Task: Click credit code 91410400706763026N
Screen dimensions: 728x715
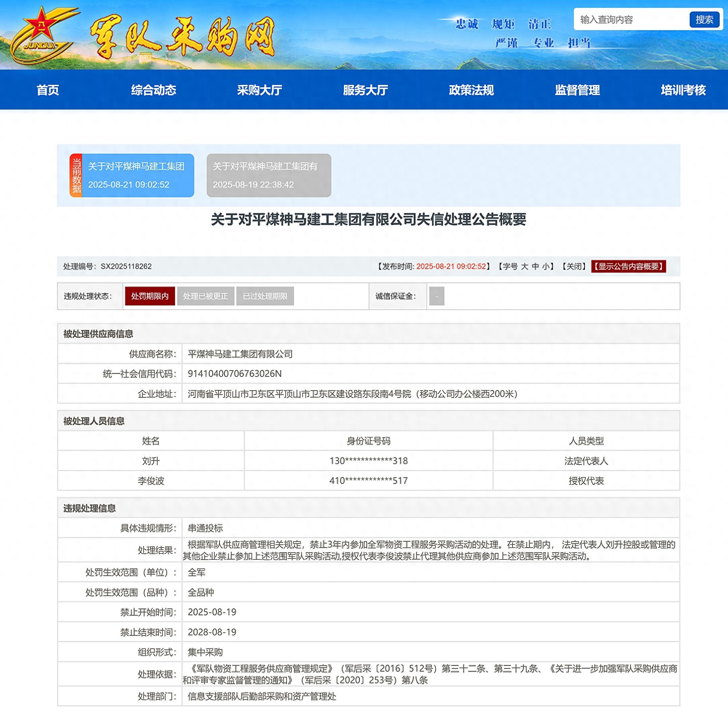Action: [235, 374]
